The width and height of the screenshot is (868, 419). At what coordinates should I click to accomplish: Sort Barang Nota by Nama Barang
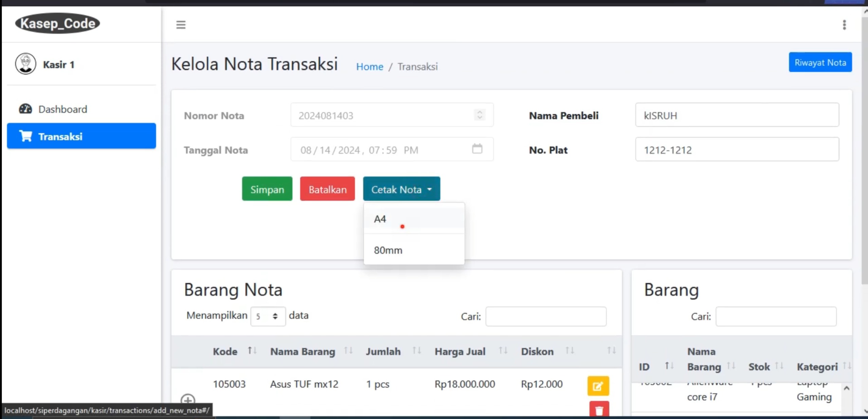click(x=348, y=351)
